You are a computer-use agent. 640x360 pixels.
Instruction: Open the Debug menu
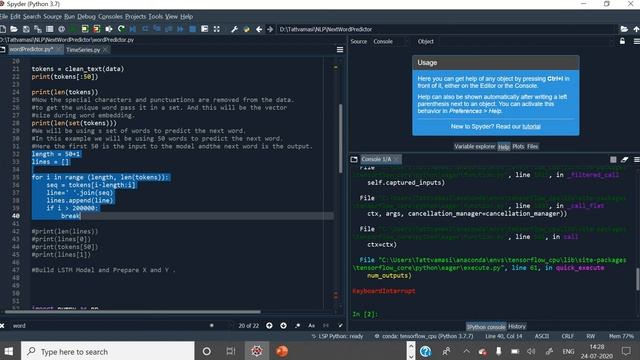click(x=86, y=16)
